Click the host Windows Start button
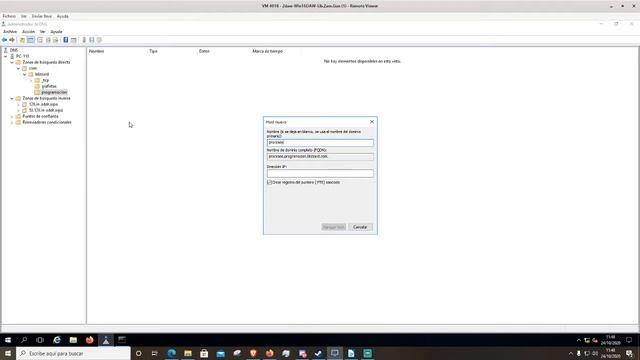The height and width of the screenshot is (360, 640). coord(8,353)
